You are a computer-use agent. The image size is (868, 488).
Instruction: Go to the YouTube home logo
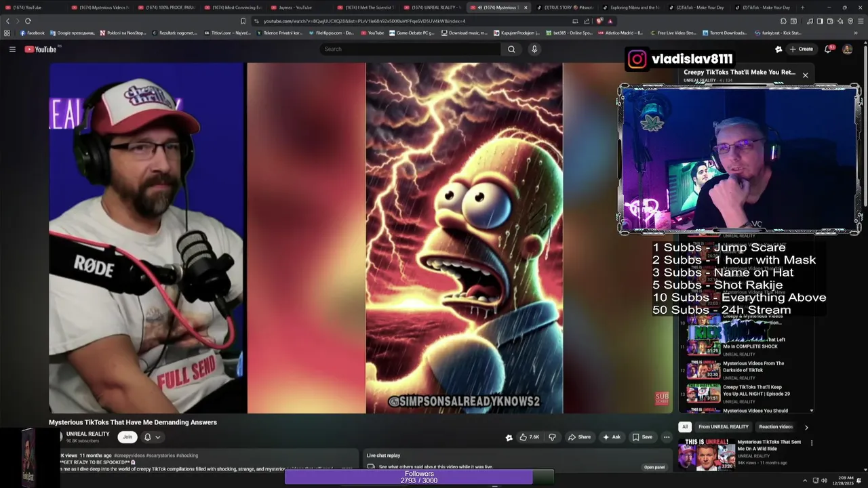(x=41, y=49)
